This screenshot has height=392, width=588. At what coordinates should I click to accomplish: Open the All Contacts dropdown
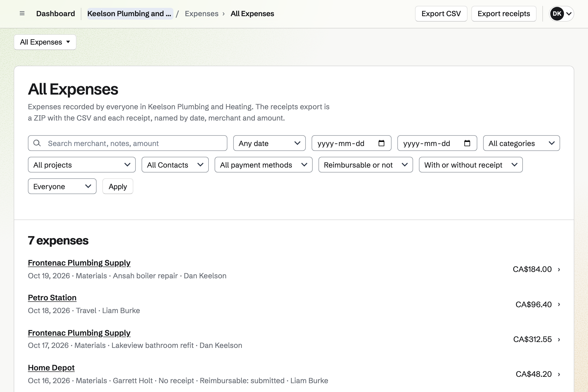[175, 165]
